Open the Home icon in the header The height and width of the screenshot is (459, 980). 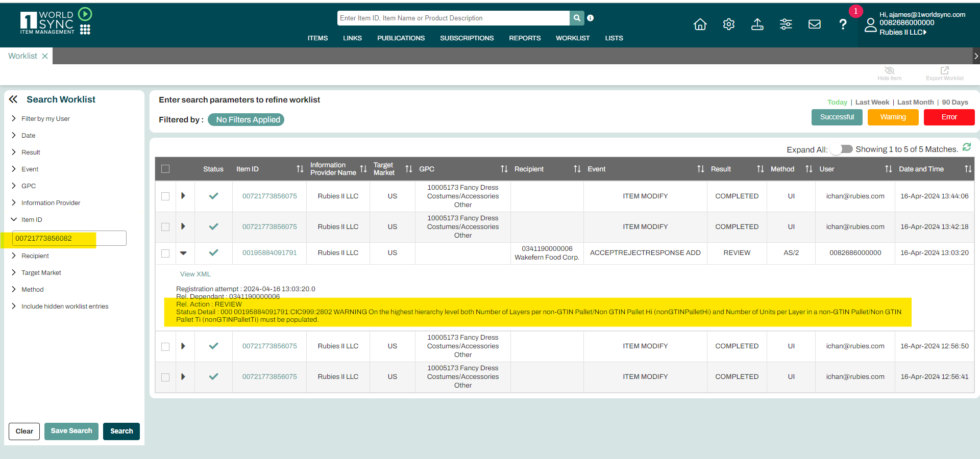pyautogui.click(x=700, y=24)
